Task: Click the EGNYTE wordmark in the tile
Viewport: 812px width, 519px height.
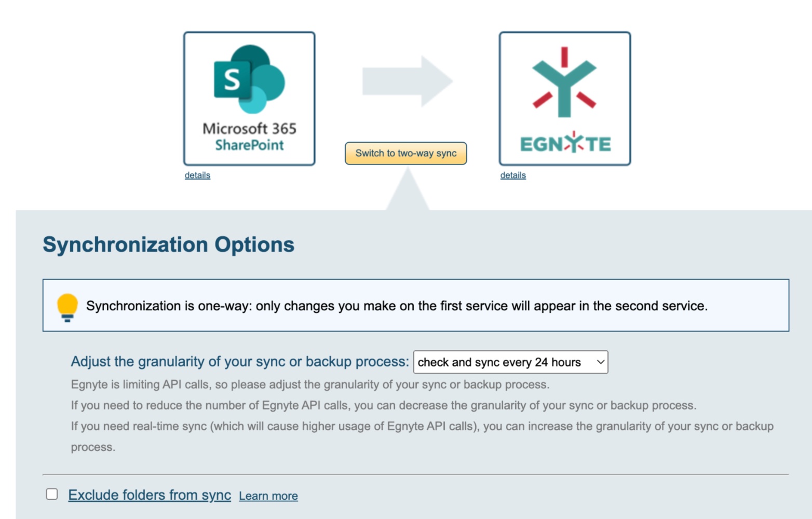Action: 565,143
